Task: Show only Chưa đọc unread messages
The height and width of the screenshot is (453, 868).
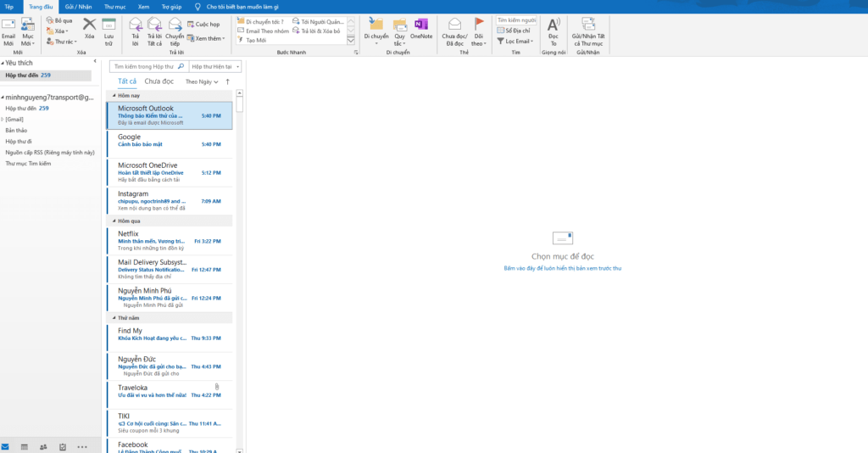Action: [x=159, y=81]
